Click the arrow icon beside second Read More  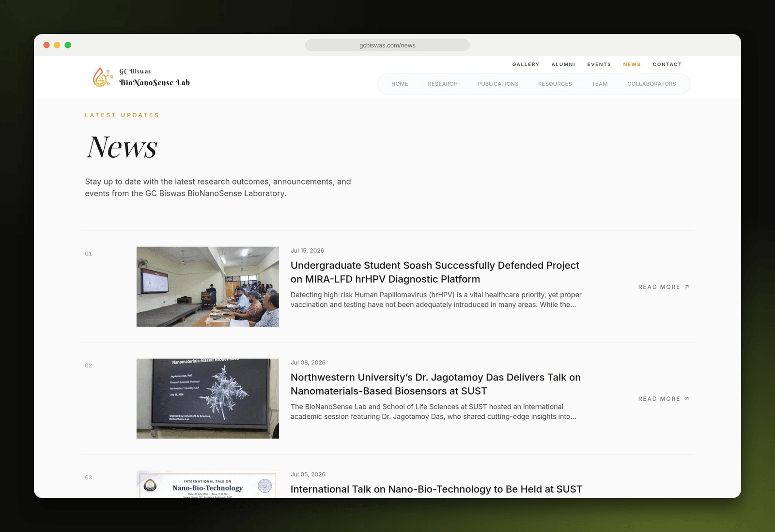687,399
